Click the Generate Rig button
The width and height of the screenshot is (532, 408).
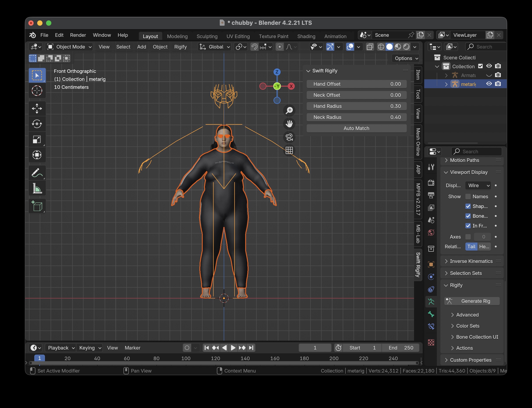click(x=472, y=301)
